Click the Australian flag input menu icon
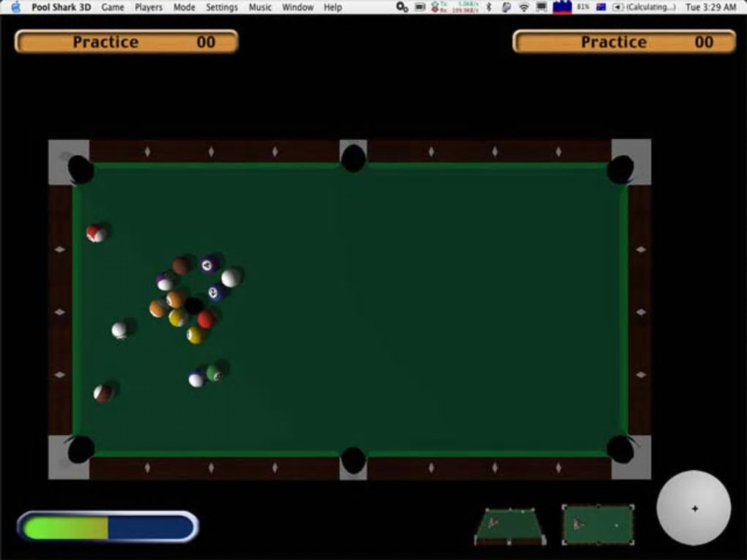This screenshot has height=560, width=747. point(601,7)
